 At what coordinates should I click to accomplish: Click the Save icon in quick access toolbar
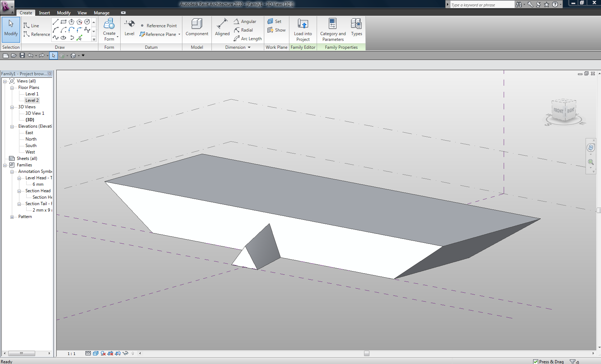click(x=22, y=56)
